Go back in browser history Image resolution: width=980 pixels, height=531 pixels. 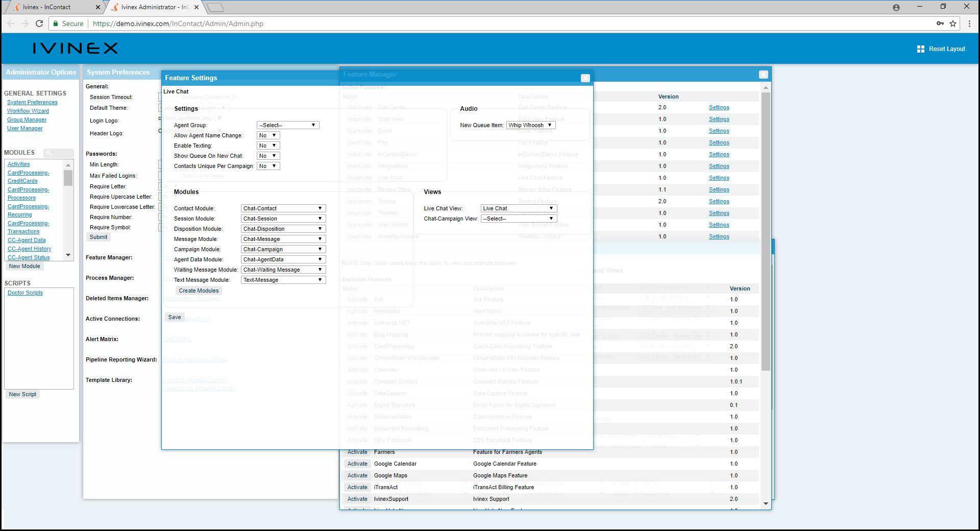point(11,23)
